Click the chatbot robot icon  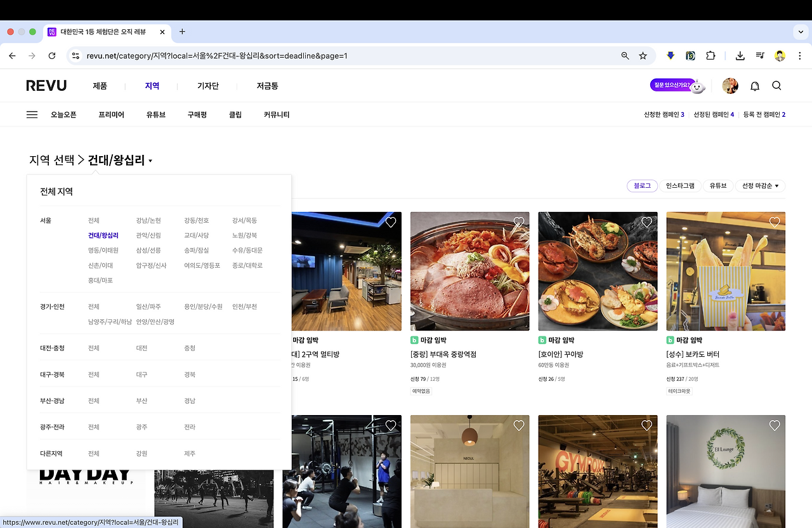pos(697,86)
